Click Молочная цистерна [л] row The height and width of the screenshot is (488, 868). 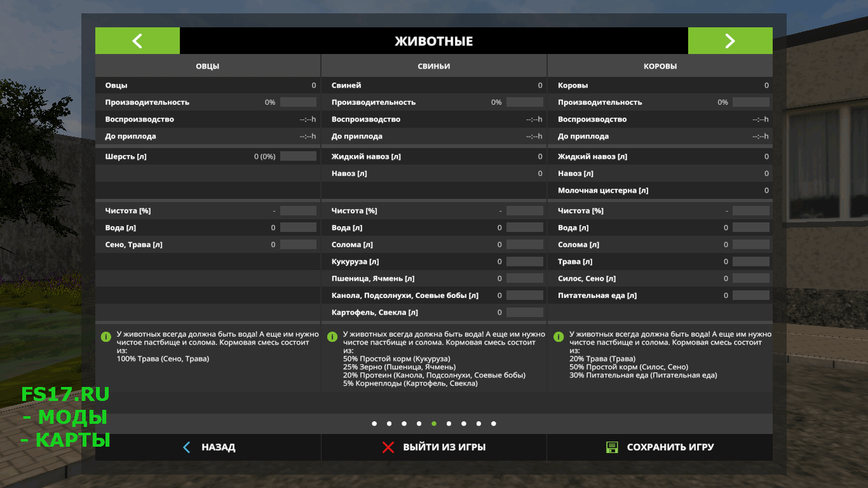click(660, 190)
